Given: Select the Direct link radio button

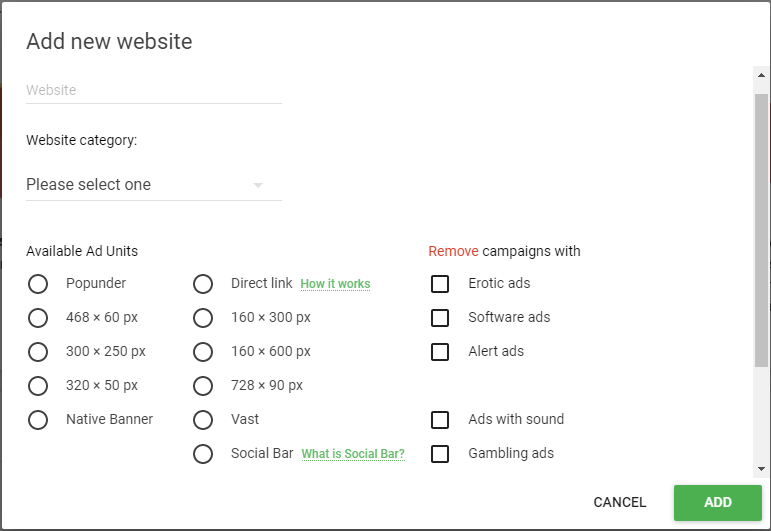Looking at the screenshot, I should (x=203, y=284).
